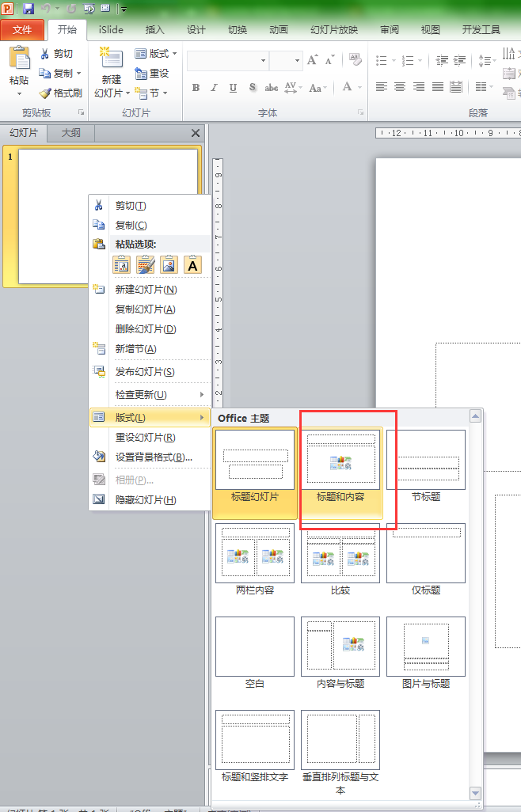Click the Cut (剪切) scissors button in ribbon
This screenshot has width=521, height=812.
(x=57, y=54)
